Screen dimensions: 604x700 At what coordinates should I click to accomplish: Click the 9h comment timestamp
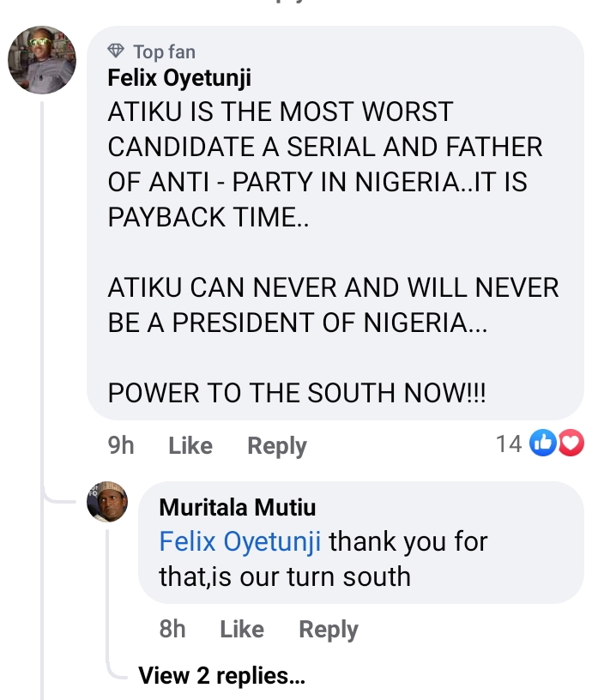click(121, 446)
